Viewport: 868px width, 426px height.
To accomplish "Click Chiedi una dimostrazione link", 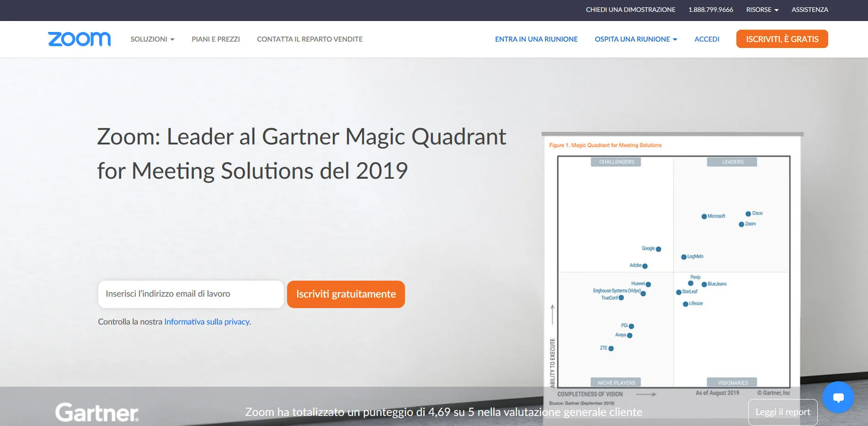I will pos(630,10).
